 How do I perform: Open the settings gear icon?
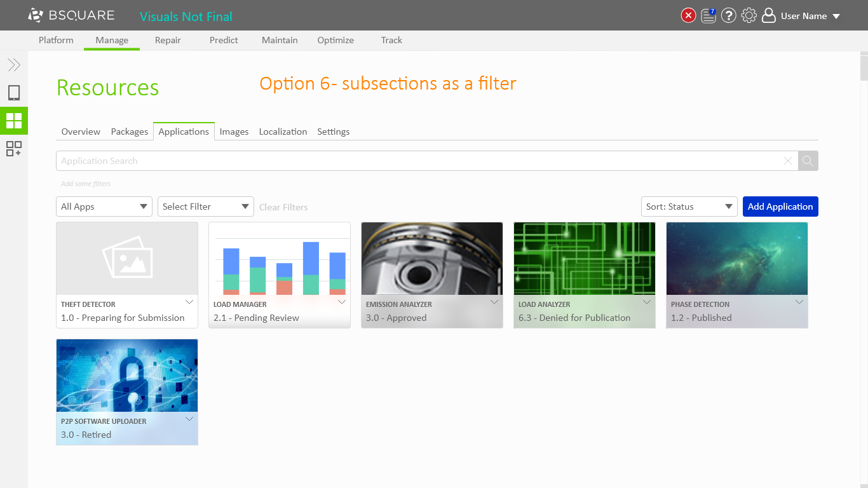(x=749, y=16)
